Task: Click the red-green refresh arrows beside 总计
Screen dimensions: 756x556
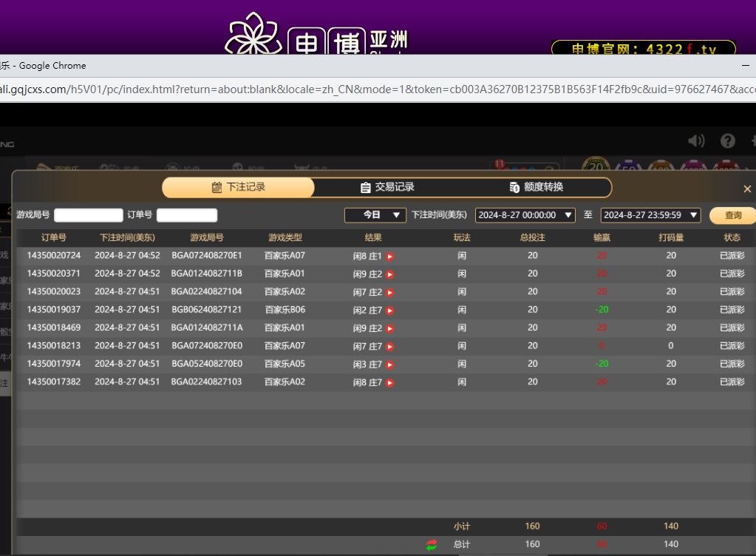Action: coord(432,545)
